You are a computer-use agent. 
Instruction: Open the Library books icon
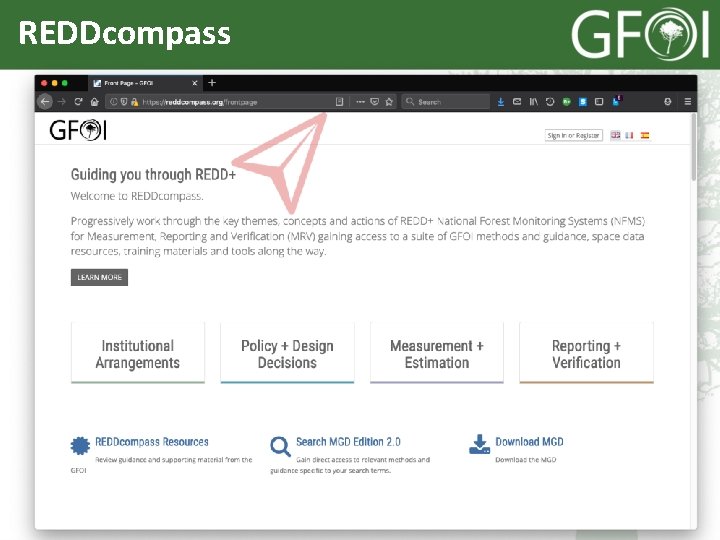[533, 102]
